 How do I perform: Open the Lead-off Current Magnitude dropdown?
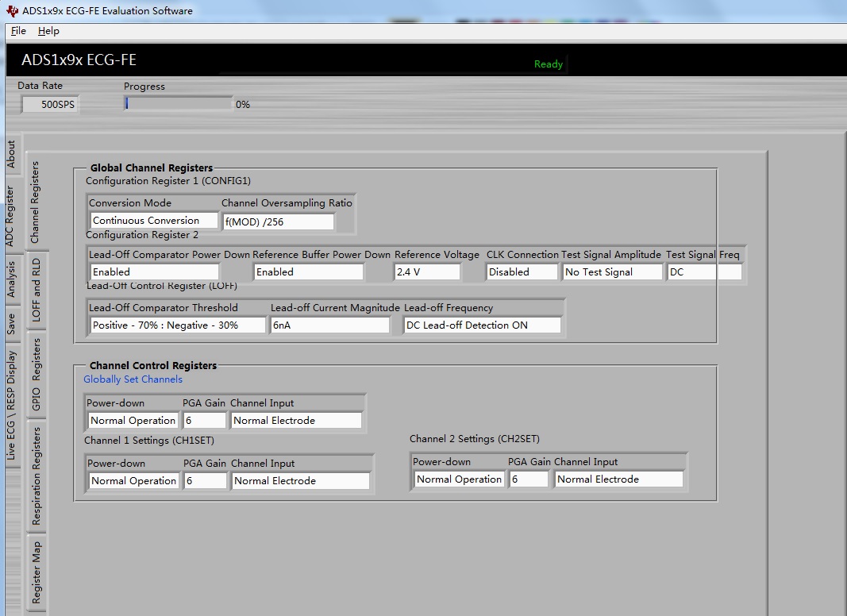pos(330,325)
